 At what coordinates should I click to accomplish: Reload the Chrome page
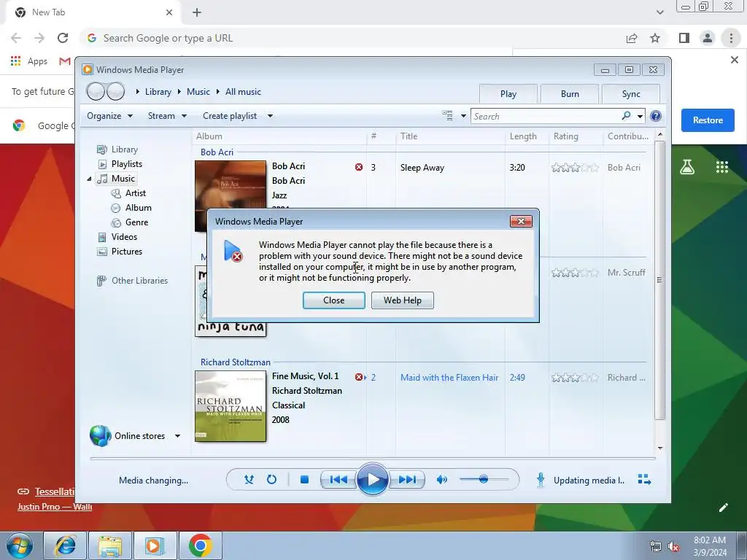pos(63,38)
